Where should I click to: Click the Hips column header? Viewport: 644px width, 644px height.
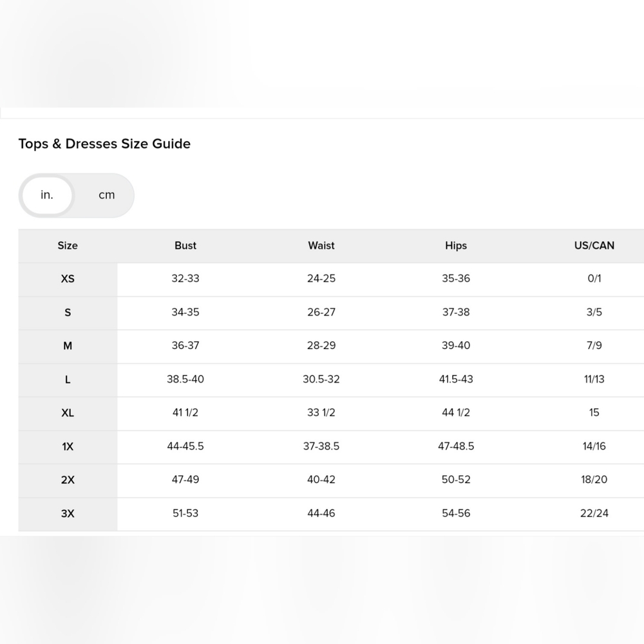click(456, 245)
